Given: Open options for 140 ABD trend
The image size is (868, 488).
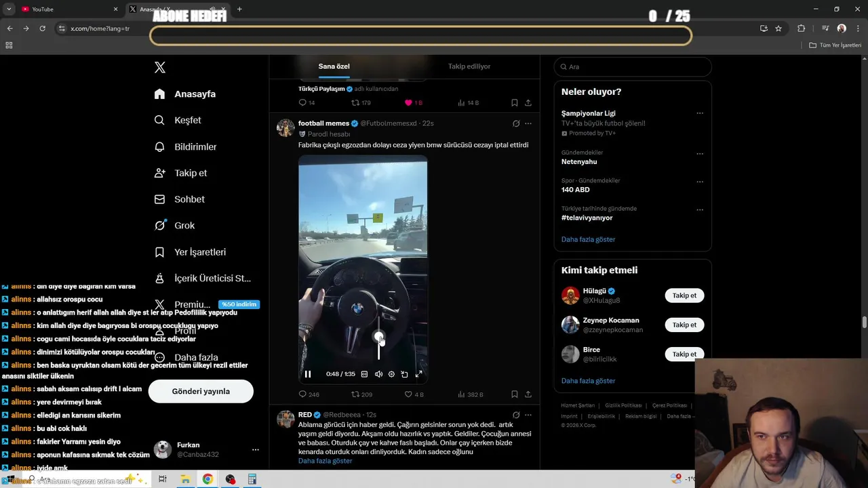Looking at the screenshot, I should coord(700,182).
